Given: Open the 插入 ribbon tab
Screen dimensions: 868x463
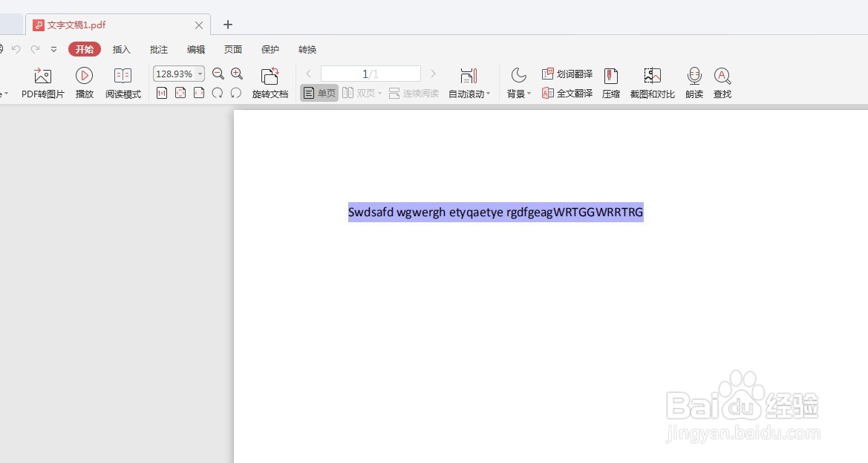Looking at the screenshot, I should (122, 49).
